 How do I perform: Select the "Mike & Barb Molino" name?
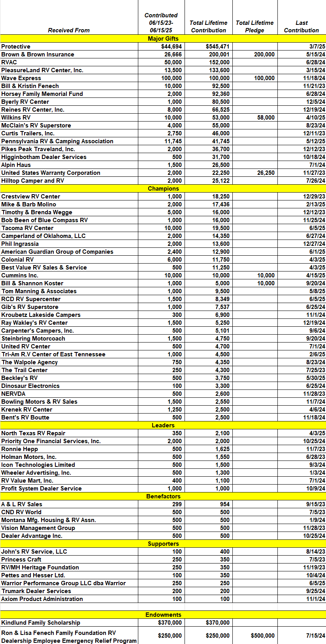coord(29,204)
